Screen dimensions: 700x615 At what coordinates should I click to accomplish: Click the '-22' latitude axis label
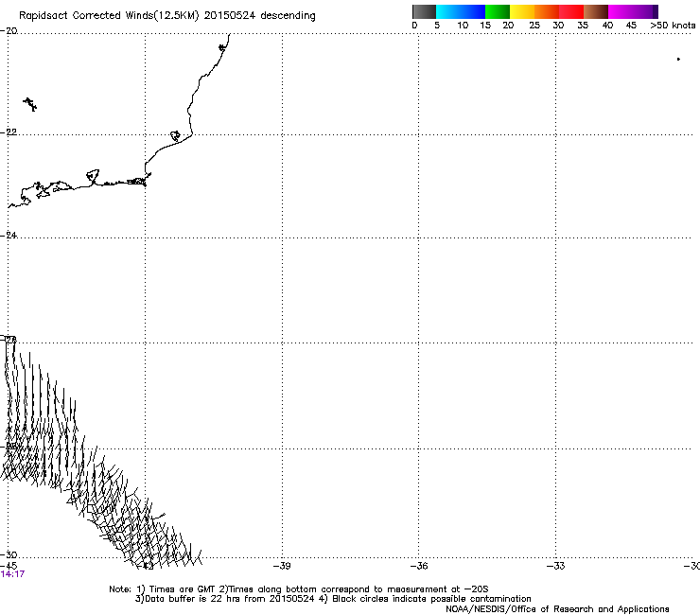9,132
